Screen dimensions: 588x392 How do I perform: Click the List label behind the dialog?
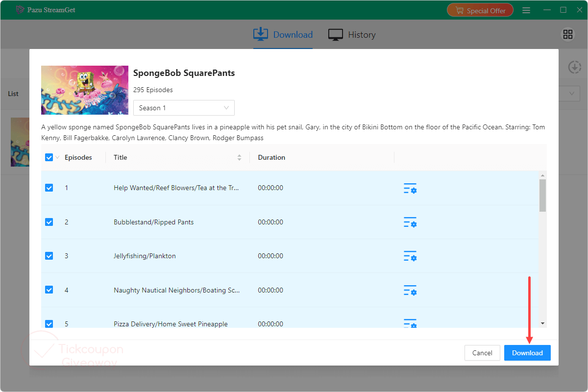pyautogui.click(x=13, y=94)
